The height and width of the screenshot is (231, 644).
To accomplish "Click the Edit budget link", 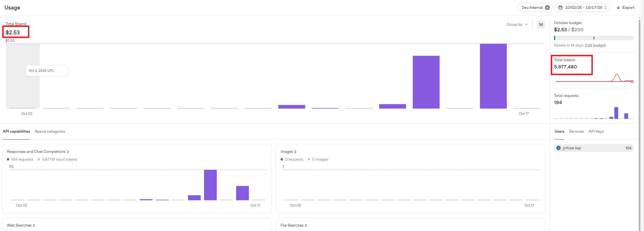I will (x=595, y=45).
